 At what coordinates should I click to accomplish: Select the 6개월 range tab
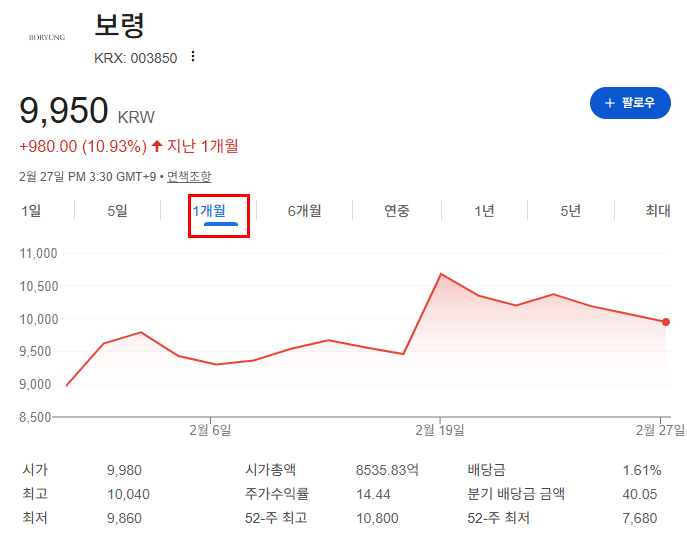coord(305,211)
